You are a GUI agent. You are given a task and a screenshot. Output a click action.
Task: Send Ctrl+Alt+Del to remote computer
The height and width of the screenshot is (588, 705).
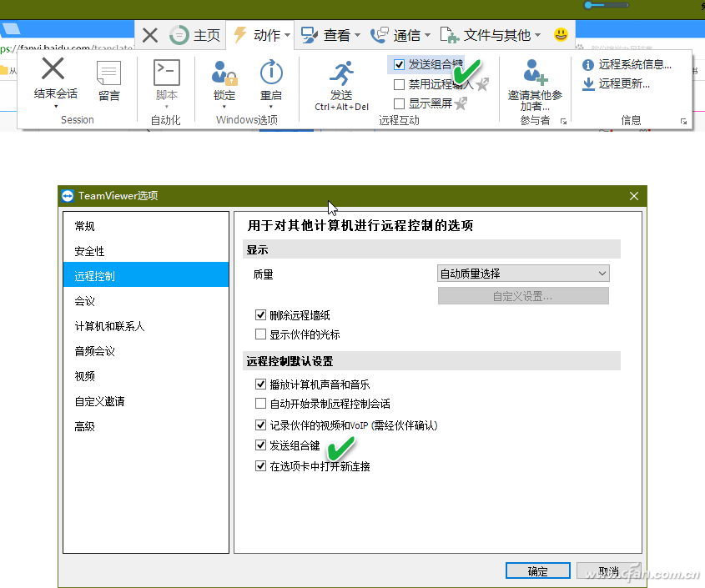[x=342, y=85]
